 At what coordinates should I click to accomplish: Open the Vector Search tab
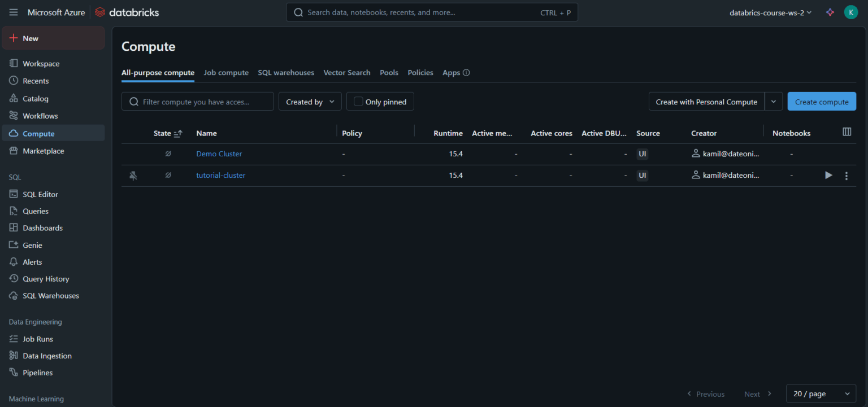coord(347,73)
